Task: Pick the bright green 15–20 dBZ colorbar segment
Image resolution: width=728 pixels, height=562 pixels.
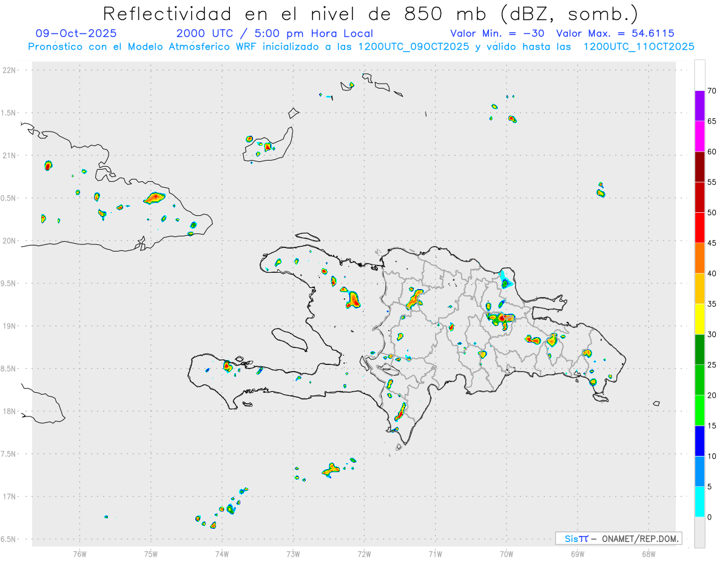Action: [x=699, y=410]
